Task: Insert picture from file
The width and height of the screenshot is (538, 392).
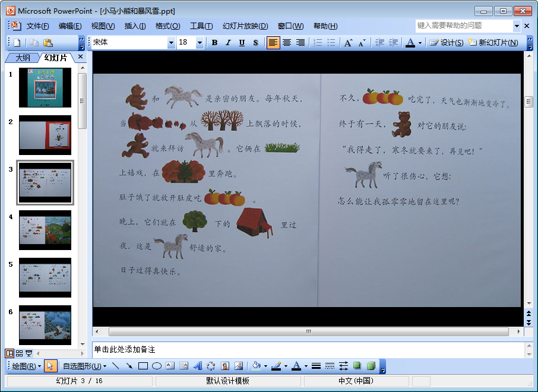Action: (239, 366)
